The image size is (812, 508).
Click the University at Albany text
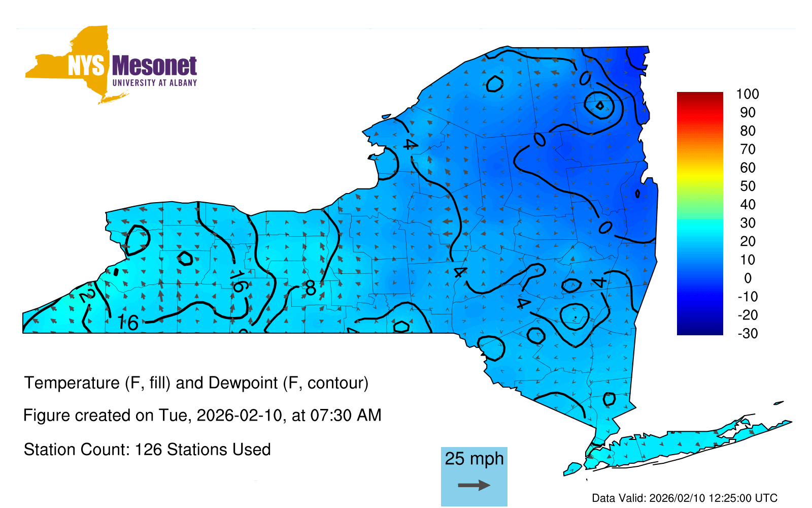pyautogui.click(x=154, y=83)
